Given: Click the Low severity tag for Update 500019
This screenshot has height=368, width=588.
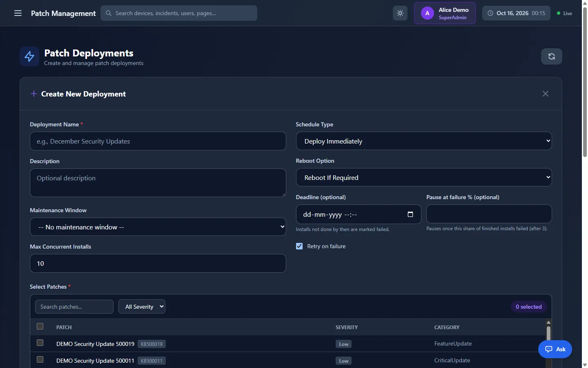Looking at the screenshot, I should (x=344, y=344).
